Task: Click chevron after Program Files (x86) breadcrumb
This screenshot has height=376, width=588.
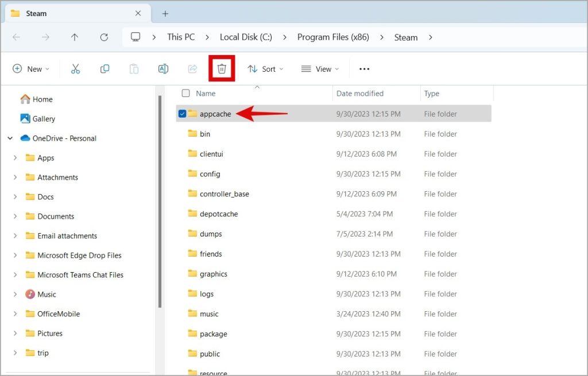Action: [382, 37]
